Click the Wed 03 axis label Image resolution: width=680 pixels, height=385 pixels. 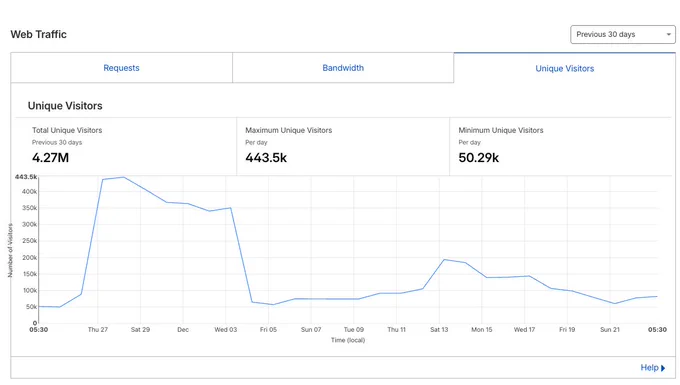coord(226,330)
